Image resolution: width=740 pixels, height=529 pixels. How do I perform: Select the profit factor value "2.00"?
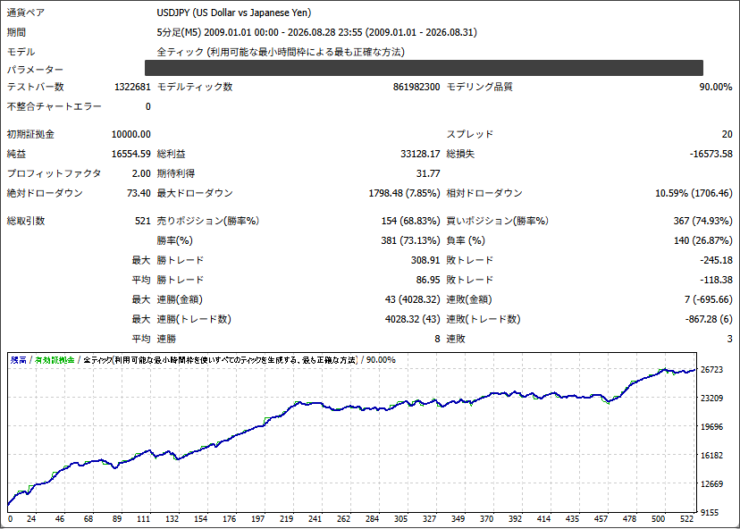[141, 174]
